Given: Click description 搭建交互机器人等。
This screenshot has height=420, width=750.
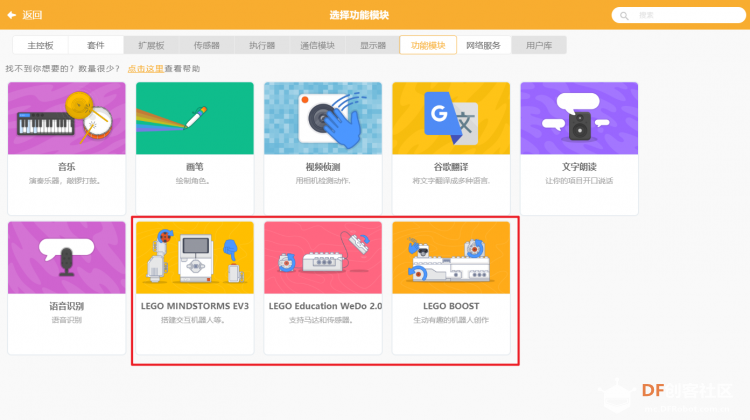Looking at the screenshot, I should pos(193,320).
